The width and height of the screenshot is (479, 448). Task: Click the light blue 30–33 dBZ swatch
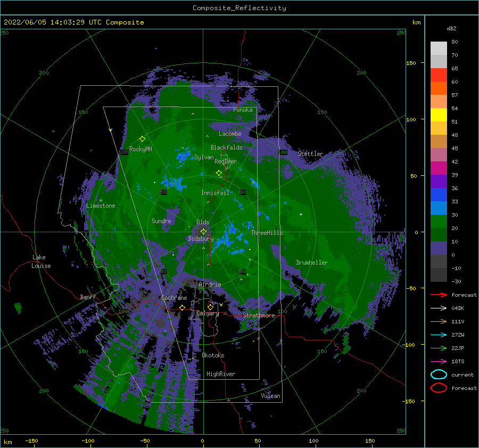439,208
